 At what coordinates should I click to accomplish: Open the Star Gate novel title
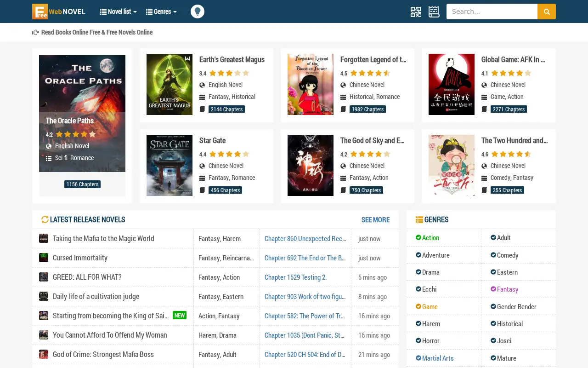[212, 140]
